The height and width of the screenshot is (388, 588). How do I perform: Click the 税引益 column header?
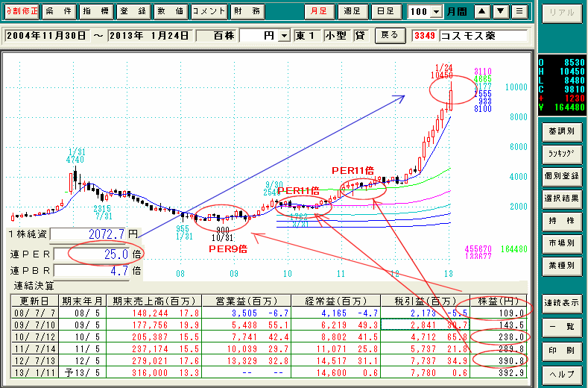coord(425,301)
